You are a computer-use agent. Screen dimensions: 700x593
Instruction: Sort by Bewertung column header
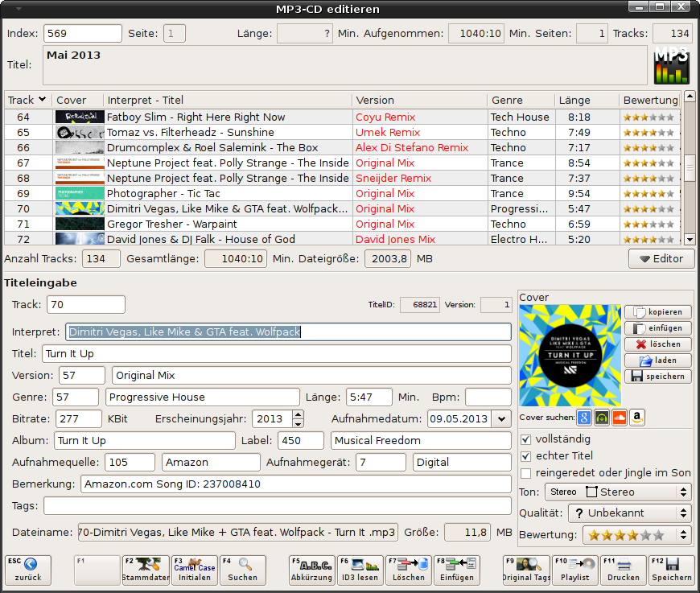(x=650, y=100)
